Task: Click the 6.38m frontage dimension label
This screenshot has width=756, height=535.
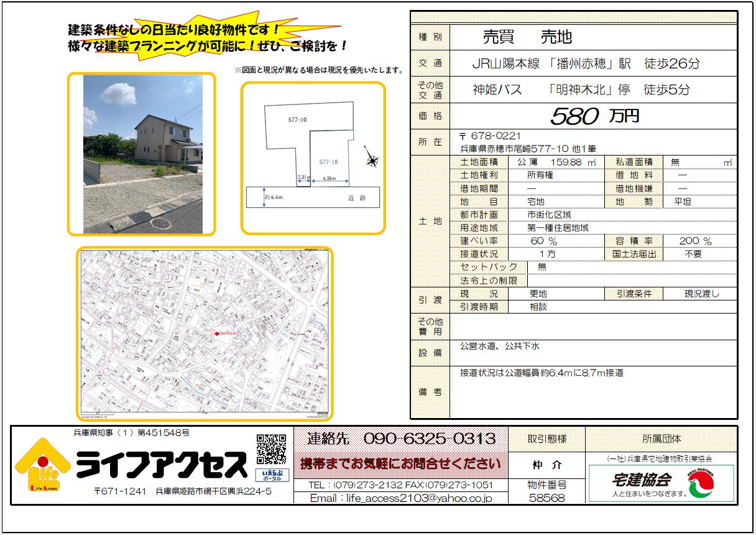Action: point(328,179)
